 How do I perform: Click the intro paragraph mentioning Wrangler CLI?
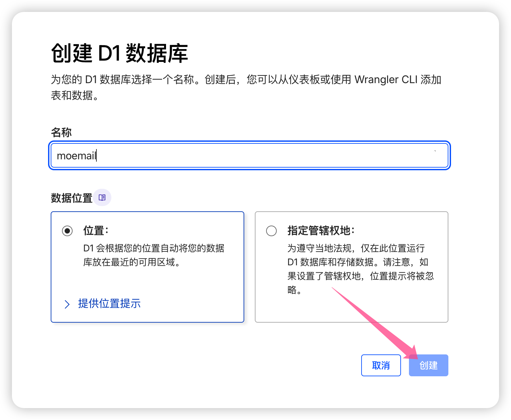click(246, 87)
